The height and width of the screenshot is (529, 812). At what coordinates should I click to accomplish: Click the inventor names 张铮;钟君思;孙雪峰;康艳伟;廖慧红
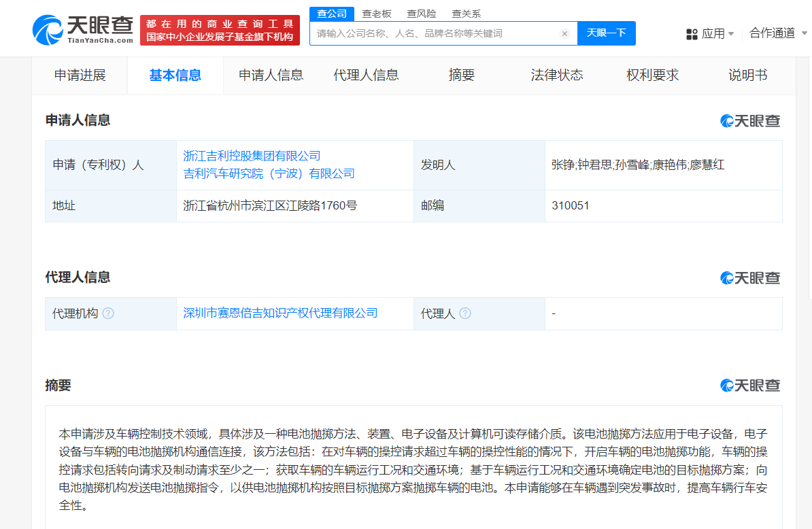pos(638,165)
